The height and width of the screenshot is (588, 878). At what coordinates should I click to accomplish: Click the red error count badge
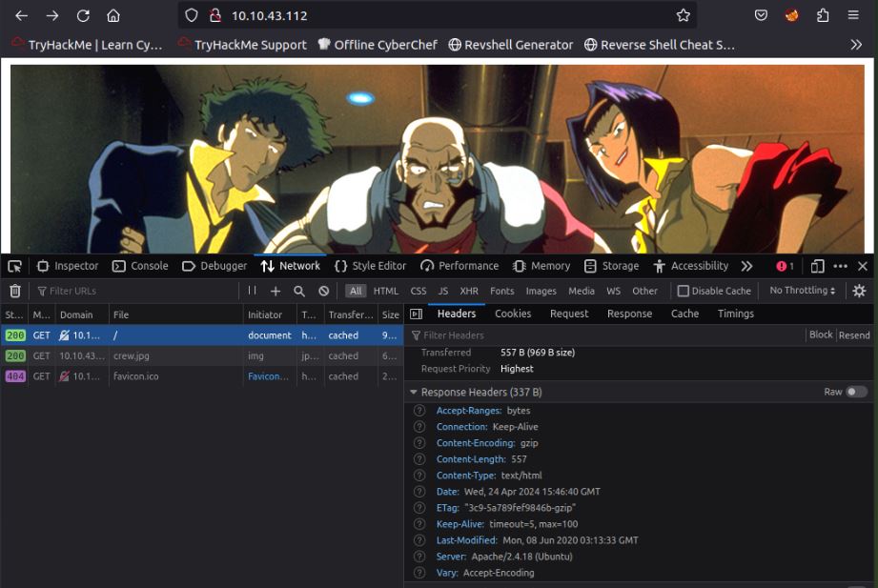point(785,266)
